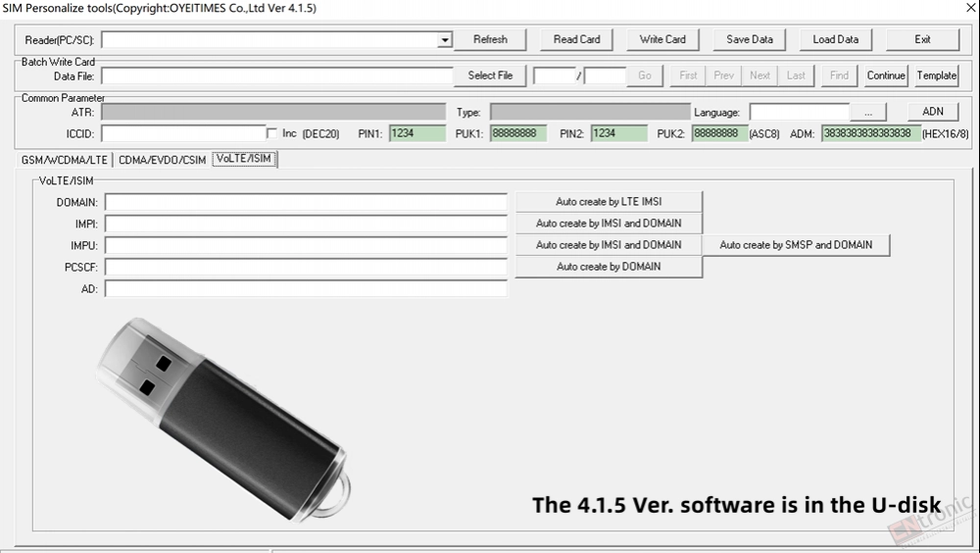Image resolution: width=980 pixels, height=553 pixels.
Task: Refresh the reader list
Action: point(490,39)
